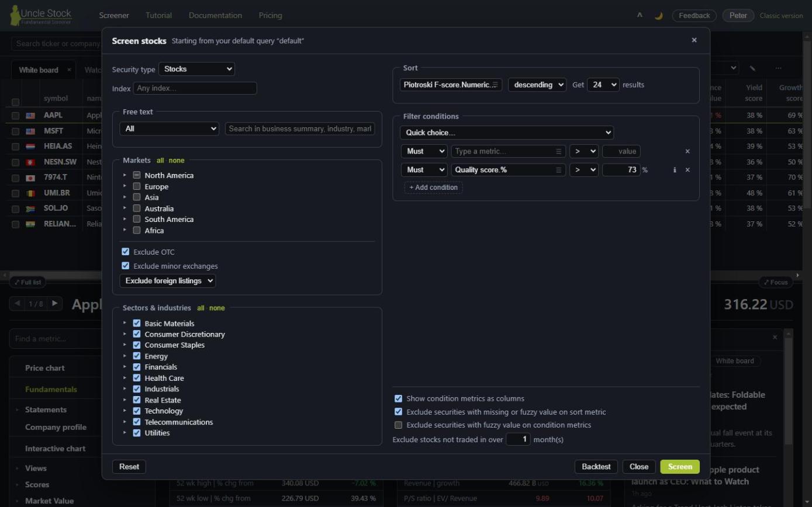Screen dimensions: 812x507
Task: Open the Pricing menu item
Action: pyautogui.click(x=270, y=16)
